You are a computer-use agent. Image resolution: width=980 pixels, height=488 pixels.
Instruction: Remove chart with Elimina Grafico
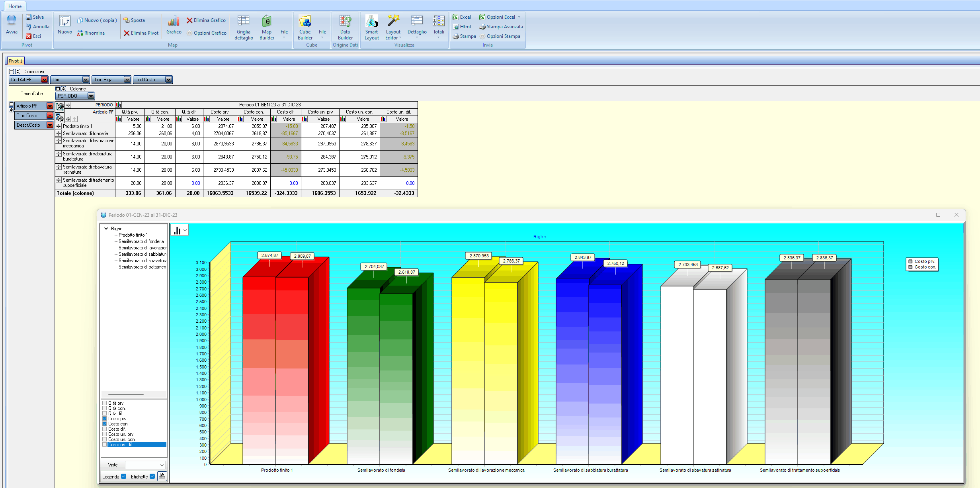pos(206,20)
